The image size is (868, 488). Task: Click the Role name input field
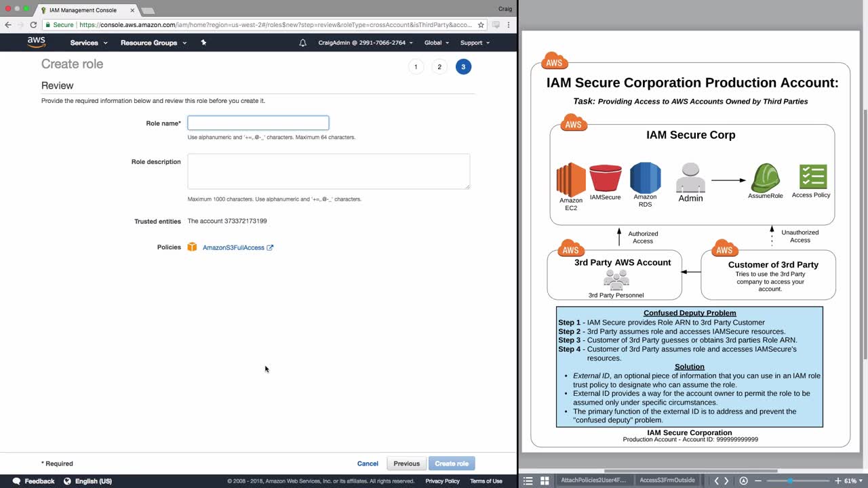258,123
